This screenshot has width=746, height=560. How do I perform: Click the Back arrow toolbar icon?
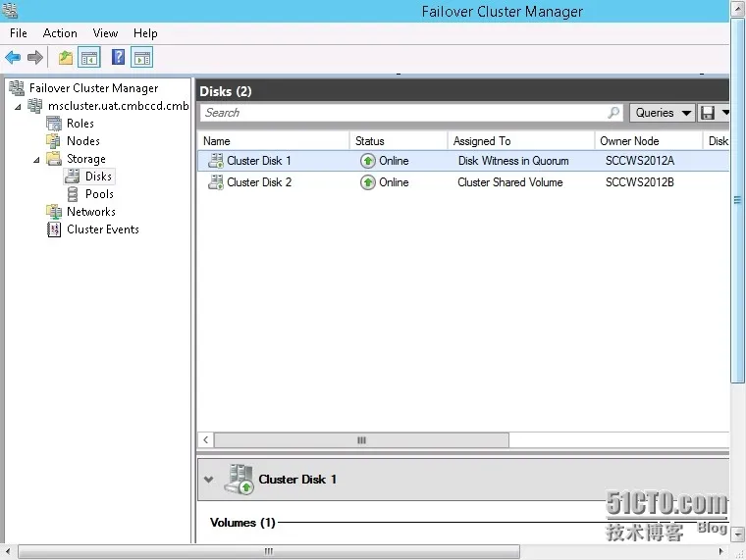pyautogui.click(x=13, y=58)
